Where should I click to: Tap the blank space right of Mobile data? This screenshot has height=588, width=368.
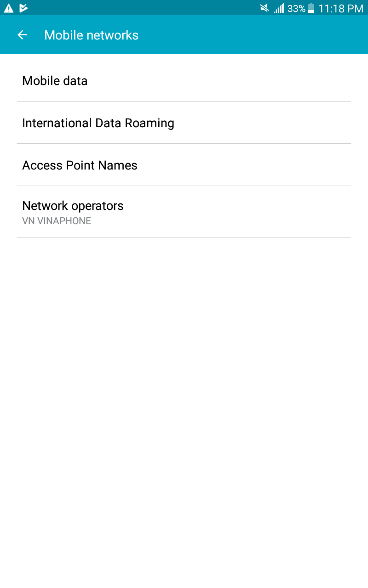point(218,80)
